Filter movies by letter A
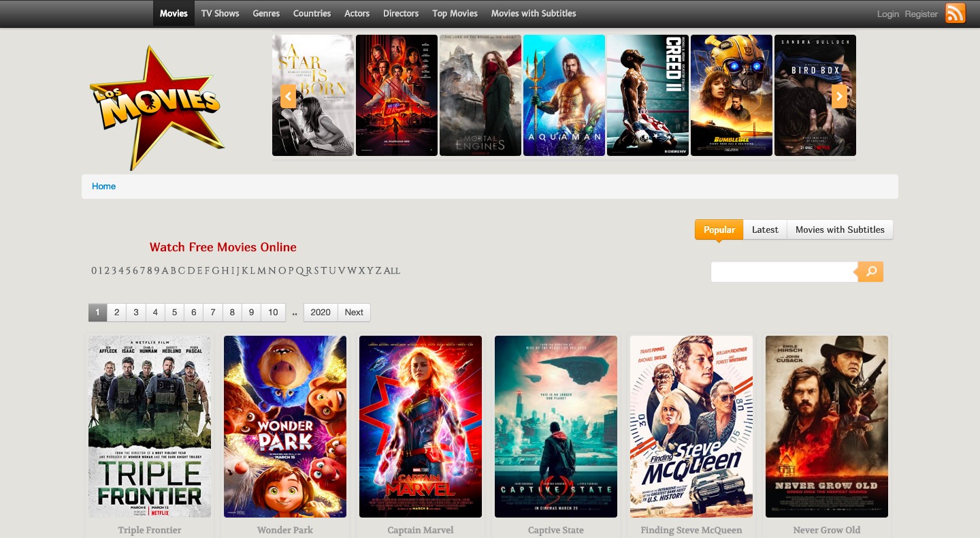 pos(165,270)
